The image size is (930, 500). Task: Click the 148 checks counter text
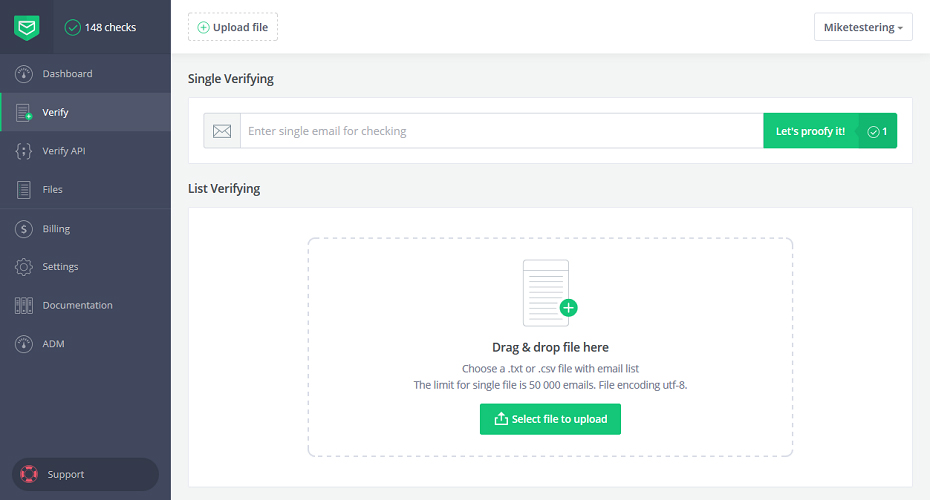[x=110, y=27]
